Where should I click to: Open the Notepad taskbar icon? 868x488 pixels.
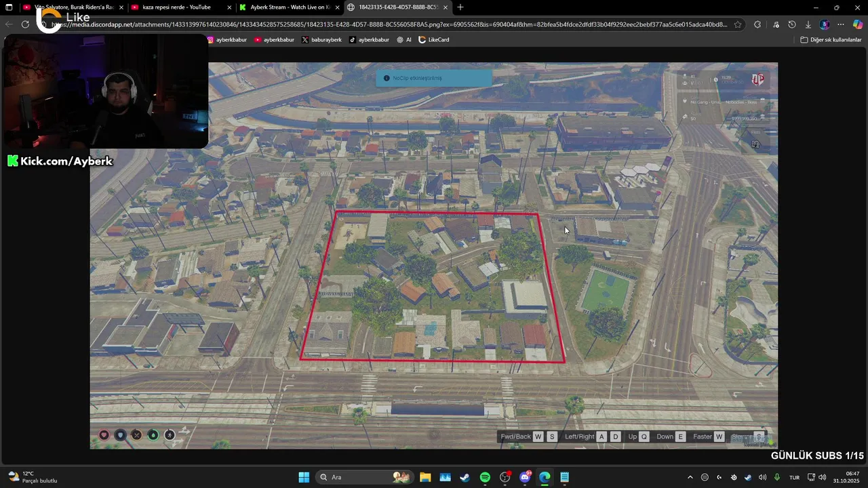coord(564,477)
